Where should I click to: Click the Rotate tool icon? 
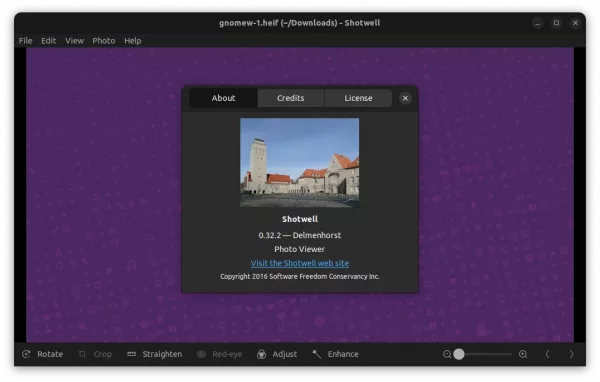[x=26, y=354]
